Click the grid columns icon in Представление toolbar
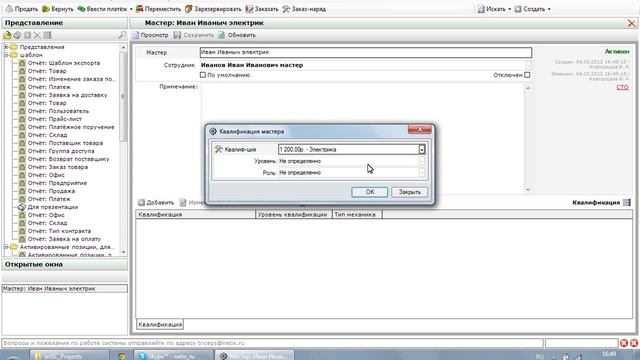Viewport: 640px width, 360px height. click(x=47, y=36)
